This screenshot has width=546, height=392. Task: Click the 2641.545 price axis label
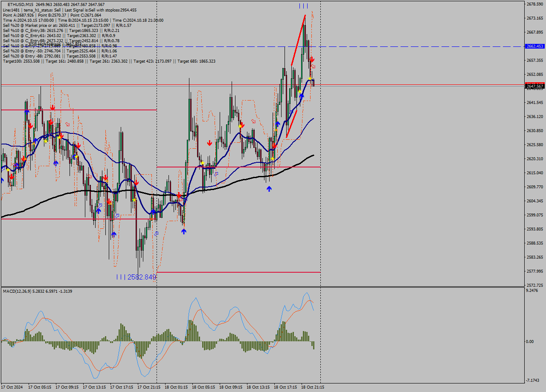click(535, 103)
